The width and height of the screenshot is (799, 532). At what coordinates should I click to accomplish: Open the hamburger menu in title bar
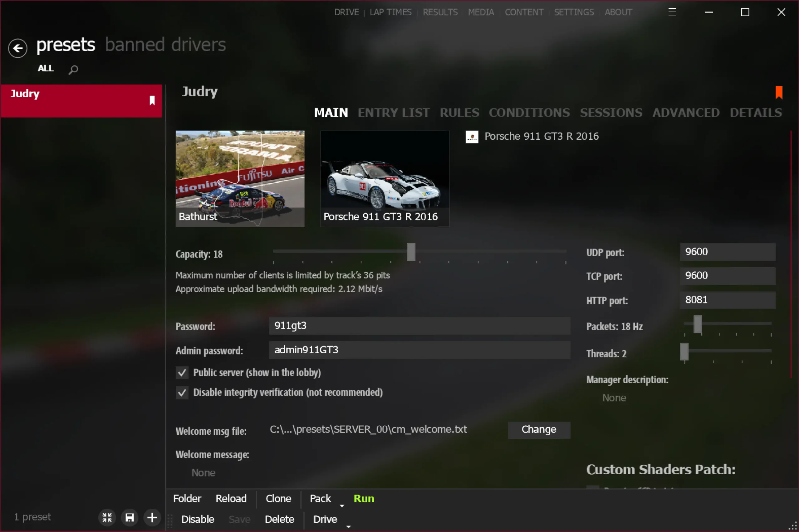(672, 12)
